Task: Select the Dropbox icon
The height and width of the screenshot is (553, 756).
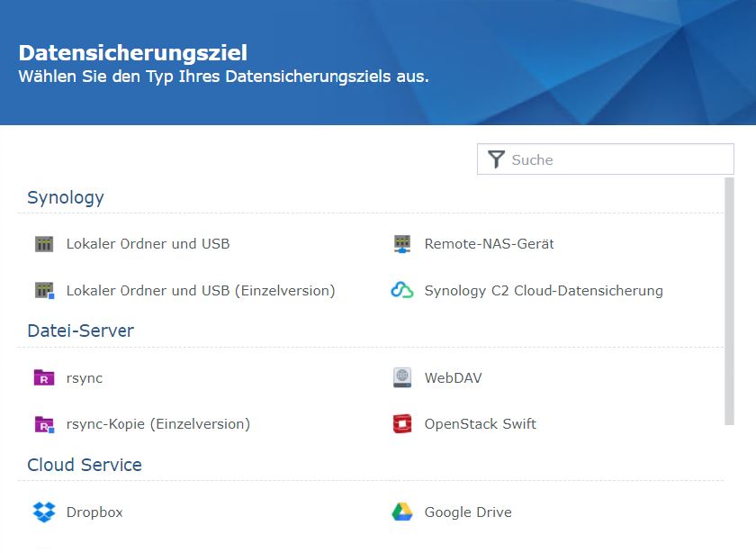Action: coord(42,512)
